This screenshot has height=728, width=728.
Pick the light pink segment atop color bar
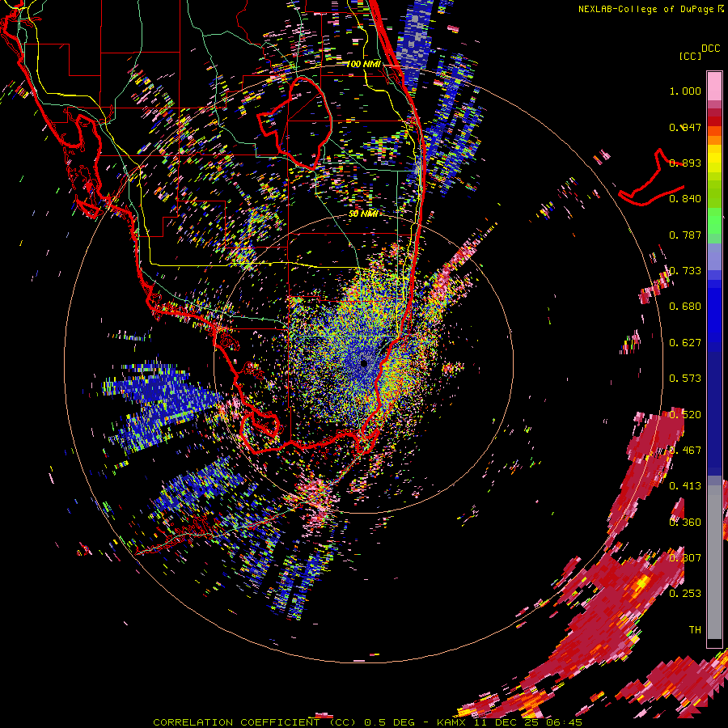click(714, 86)
